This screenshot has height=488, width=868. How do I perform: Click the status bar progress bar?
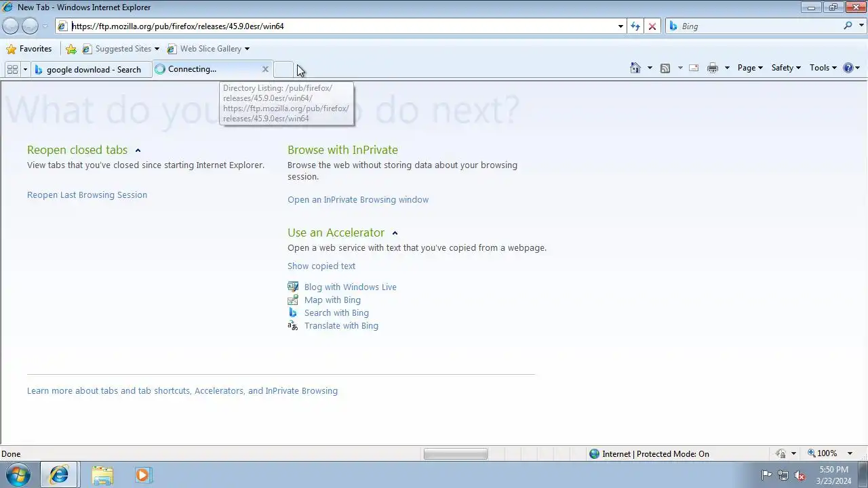coord(456,454)
